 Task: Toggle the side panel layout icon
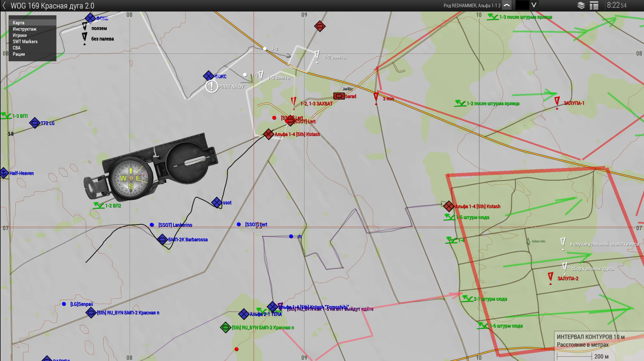(x=594, y=5)
